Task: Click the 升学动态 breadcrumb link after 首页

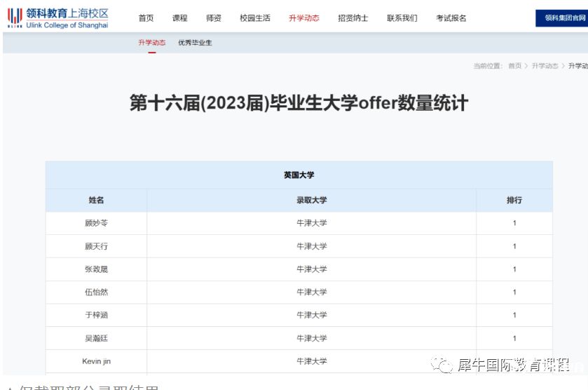Action: pos(545,66)
